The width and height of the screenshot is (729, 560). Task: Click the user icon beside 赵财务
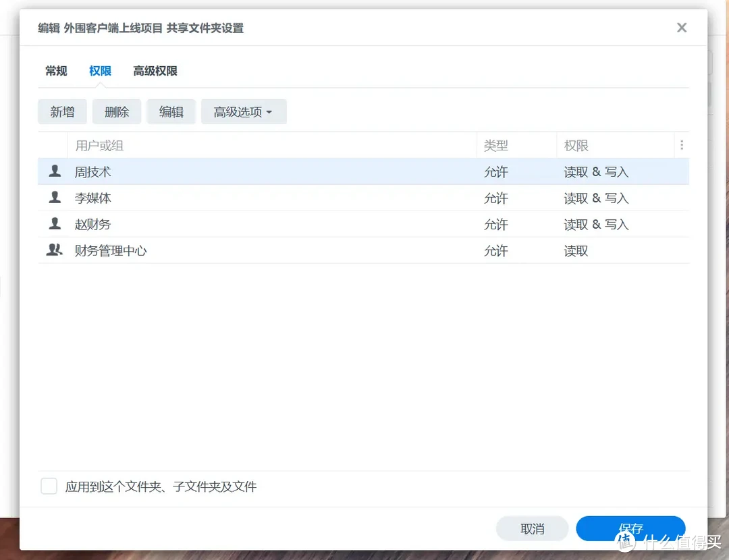click(x=55, y=224)
